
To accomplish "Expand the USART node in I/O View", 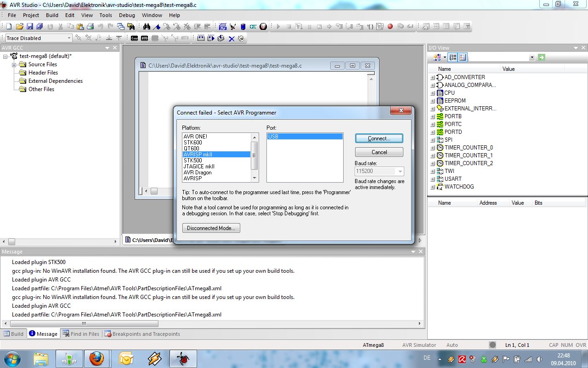I will point(432,179).
